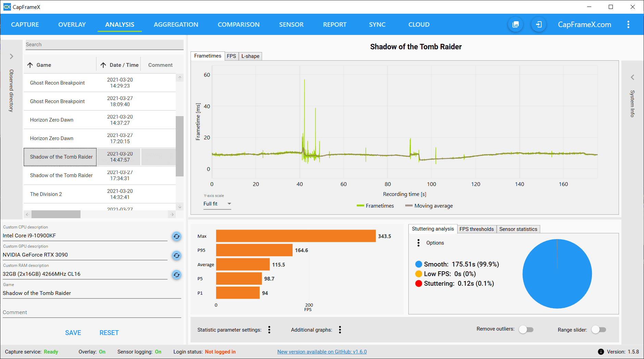Click the Search input field
The width and height of the screenshot is (644, 359).
pos(104,45)
